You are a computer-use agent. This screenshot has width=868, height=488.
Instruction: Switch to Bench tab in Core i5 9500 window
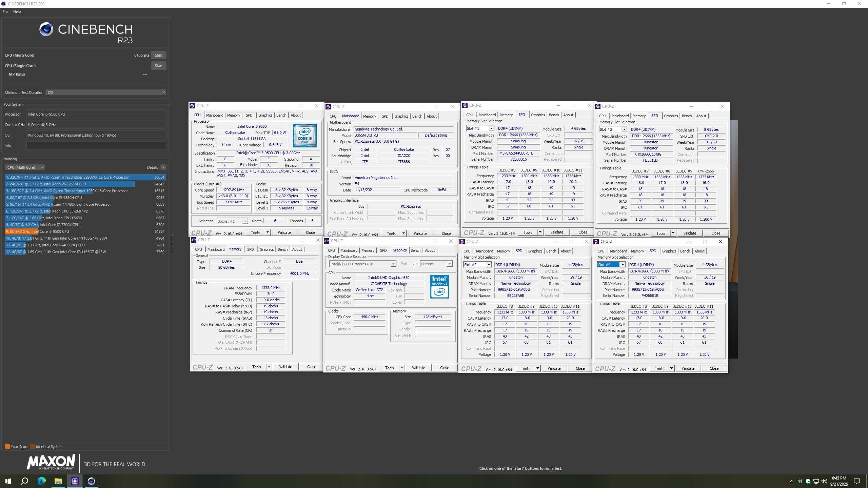point(281,115)
